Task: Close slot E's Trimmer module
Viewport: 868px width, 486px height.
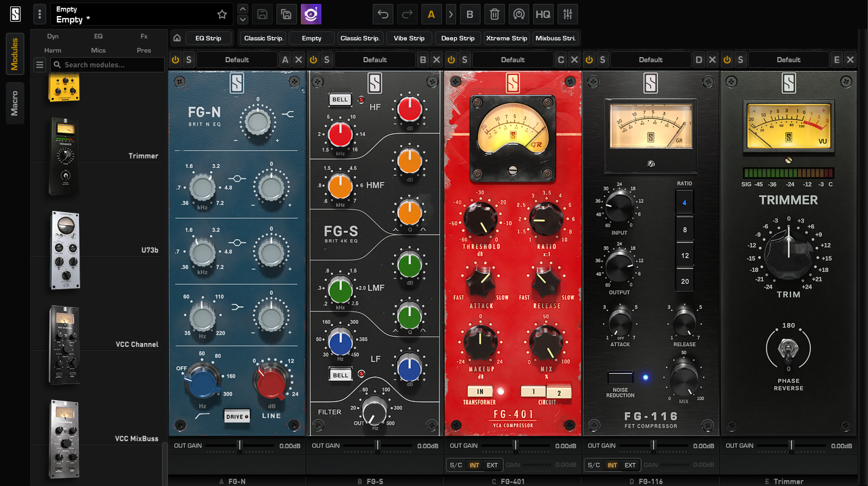Action: pyautogui.click(x=851, y=60)
